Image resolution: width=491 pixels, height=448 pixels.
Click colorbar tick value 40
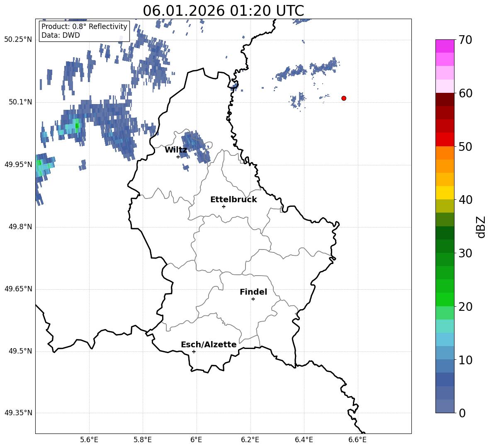(x=465, y=200)
